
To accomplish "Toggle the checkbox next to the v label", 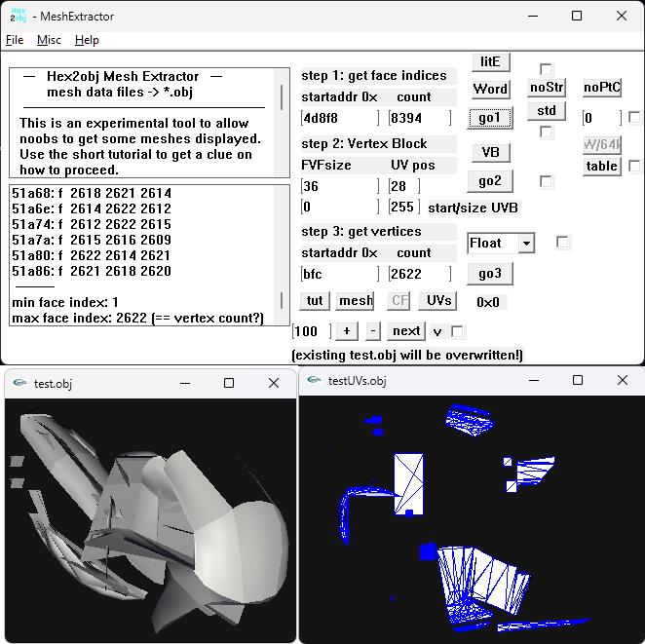I will tap(457, 331).
